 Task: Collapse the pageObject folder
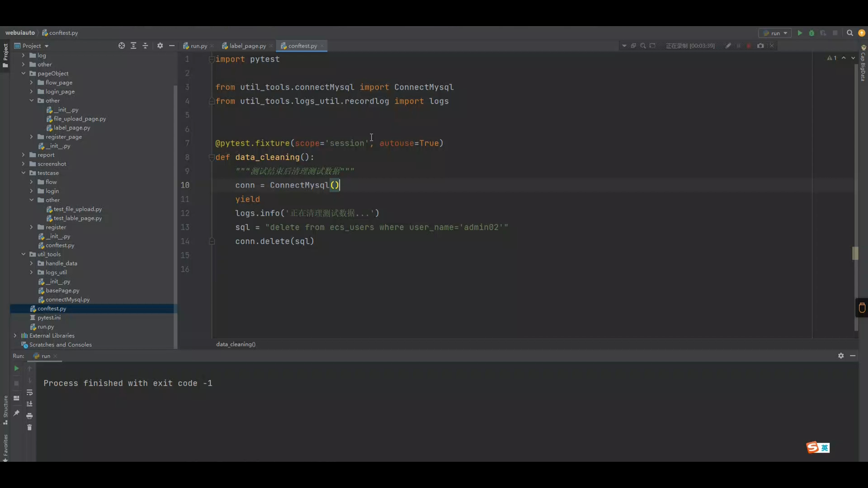(23, 73)
